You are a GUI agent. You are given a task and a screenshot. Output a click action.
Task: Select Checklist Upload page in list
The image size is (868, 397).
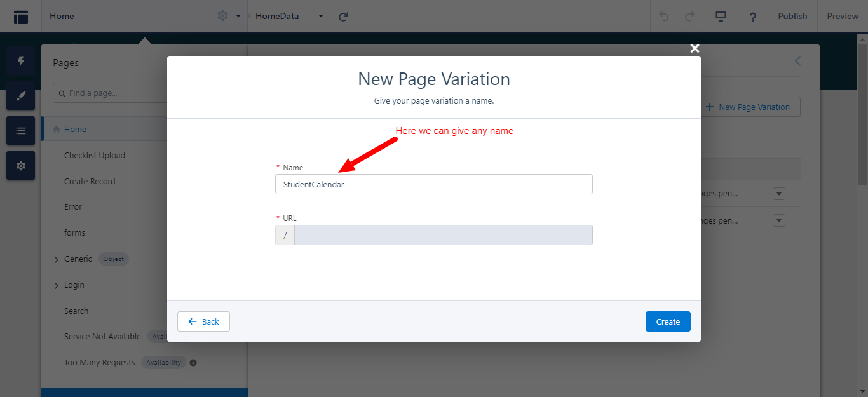coord(95,156)
